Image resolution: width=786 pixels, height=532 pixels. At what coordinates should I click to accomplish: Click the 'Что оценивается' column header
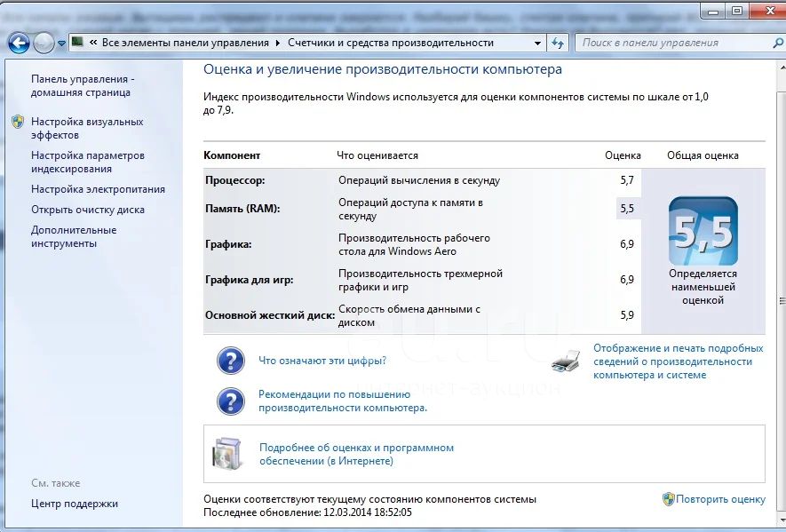[377, 155]
